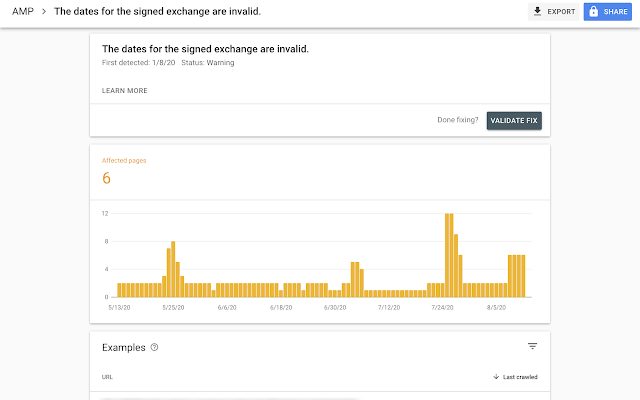This screenshot has width=640, height=400.
Task: Click the Examples section heading
Action: (124, 347)
